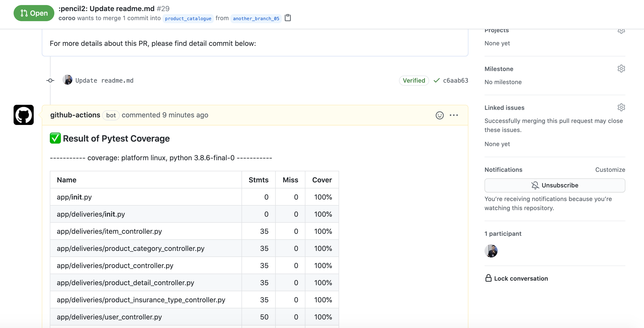Click the 'No milestone' text
The width and height of the screenshot is (644, 328).
point(503,82)
